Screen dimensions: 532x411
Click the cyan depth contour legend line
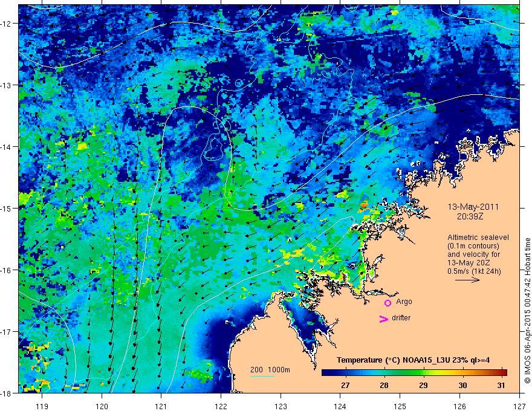click(x=262, y=376)
